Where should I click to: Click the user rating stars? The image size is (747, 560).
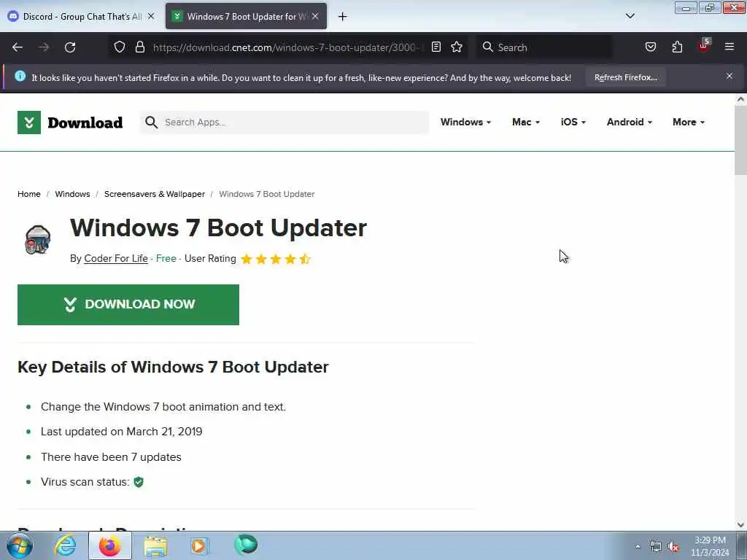point(276,259)
